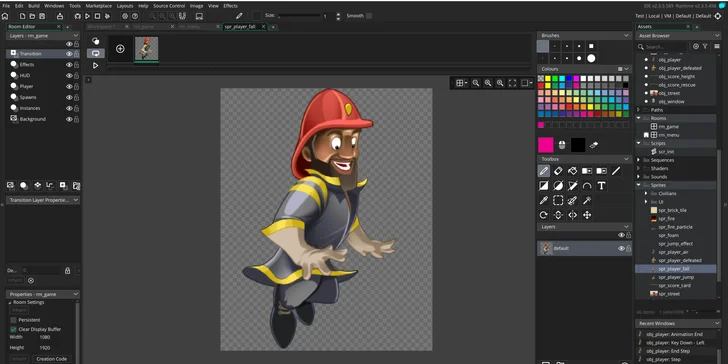Select the Eraser tool in Toolbox
This screenshot has width=728, height=364.
coord(558,171)
